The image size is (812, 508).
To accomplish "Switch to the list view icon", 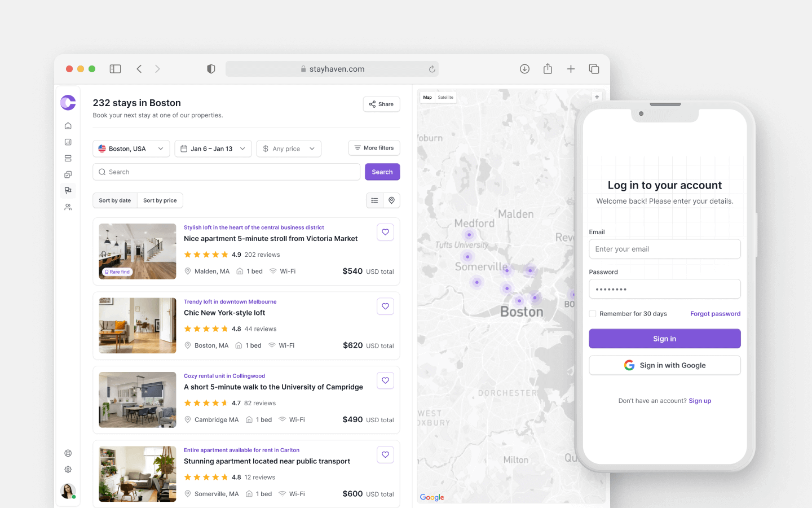I will click(375, 200).
